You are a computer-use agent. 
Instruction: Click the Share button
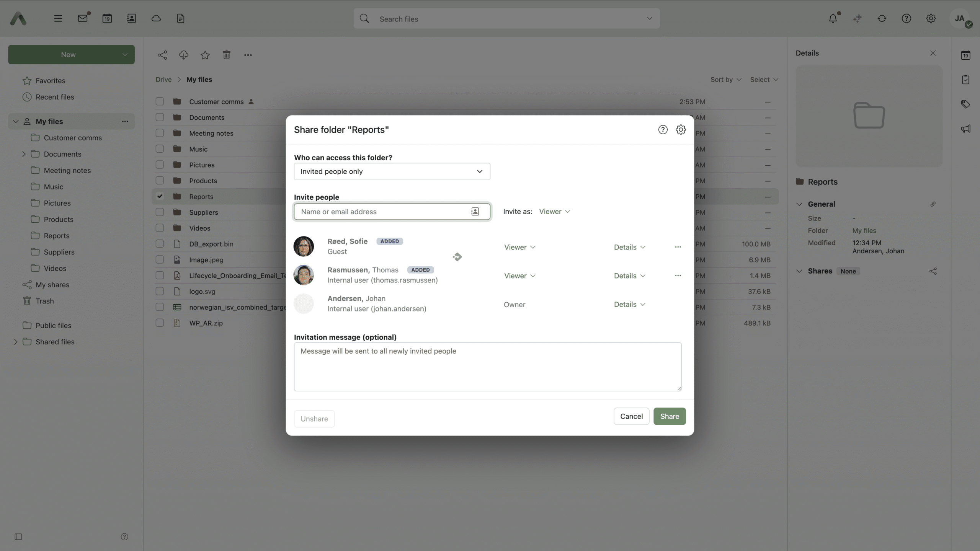[669, 416]
